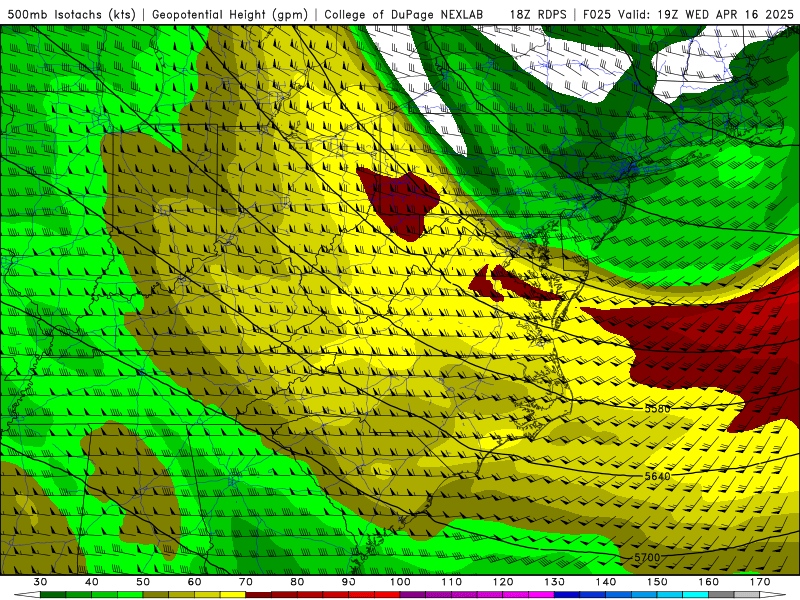Viewport: 800px width, 600px height.
Task: Click the dark maroon swatch right of 70
Action: [259, 595]
